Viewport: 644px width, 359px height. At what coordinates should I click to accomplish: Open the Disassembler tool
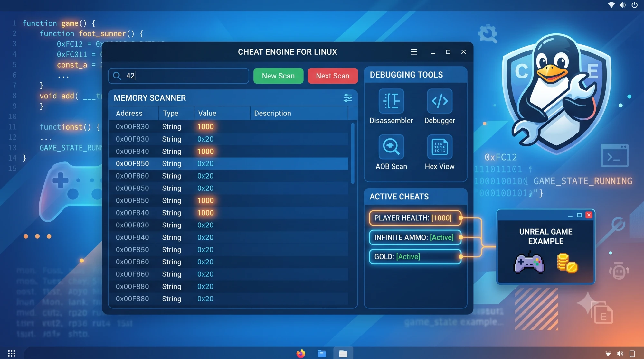point(391,101)
